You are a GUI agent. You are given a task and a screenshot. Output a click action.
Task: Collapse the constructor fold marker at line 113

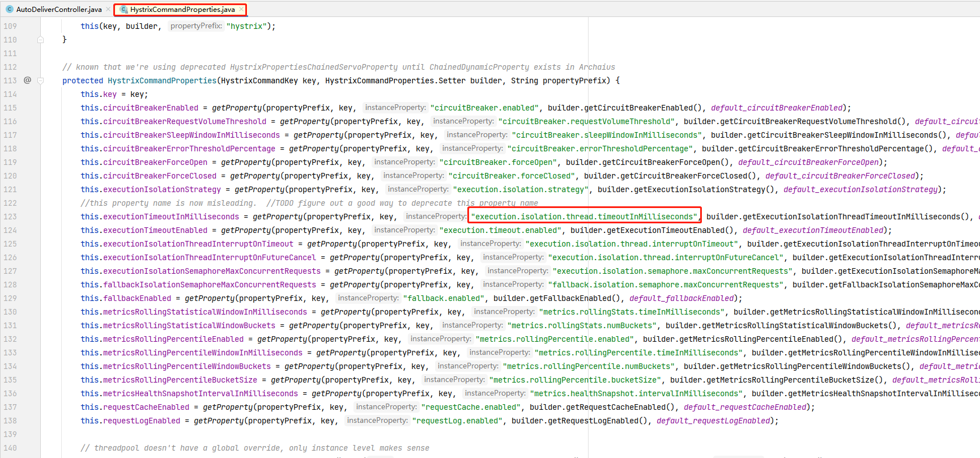coord(40,80)
